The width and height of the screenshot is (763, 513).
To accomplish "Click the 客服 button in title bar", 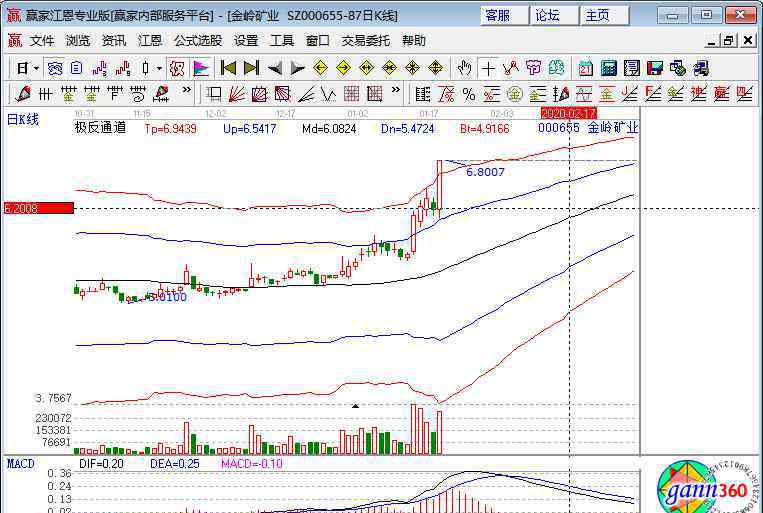I will coord(497,15).
